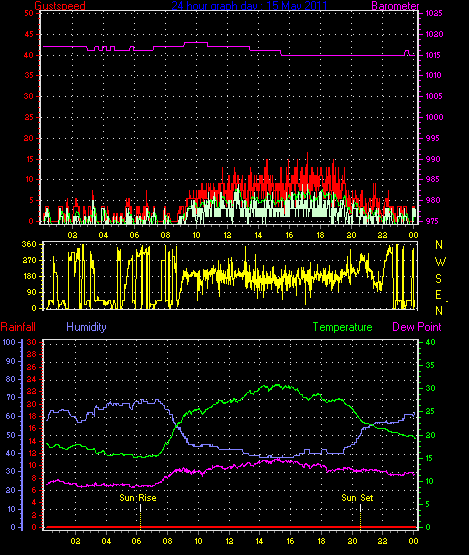The width and height of the screenshot is (469, 555).
Task: Click the 70 humidity scale value
Action: tap(11, 397)
